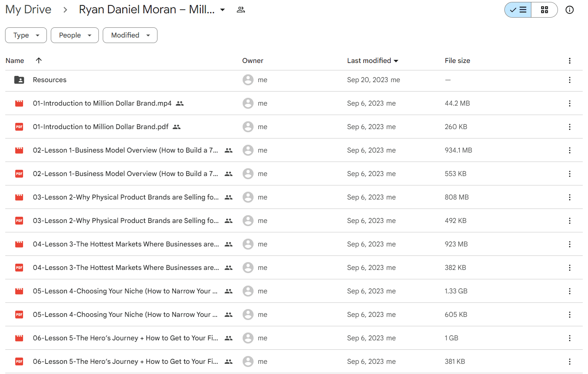Image resolution: width=588 pixels, height=374 pixels.
Task: Click video icon on the 1 GB row
Action: [19, 338]
